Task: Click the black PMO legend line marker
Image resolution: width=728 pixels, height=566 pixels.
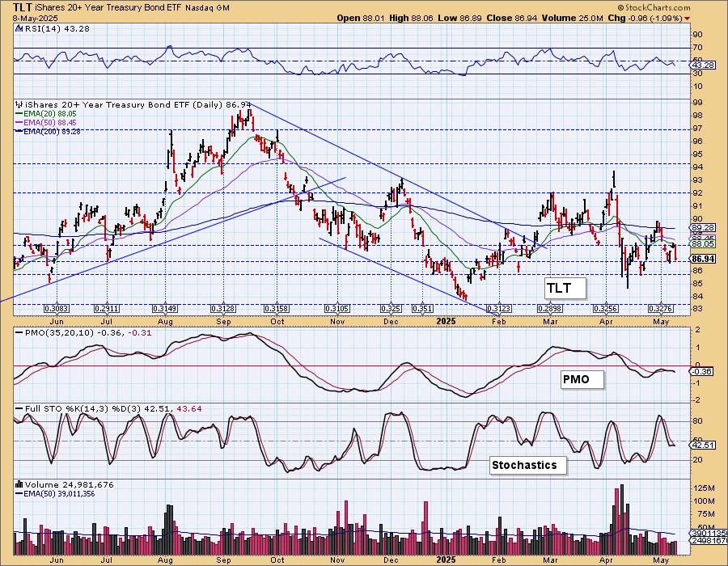Action: point(19,332)
